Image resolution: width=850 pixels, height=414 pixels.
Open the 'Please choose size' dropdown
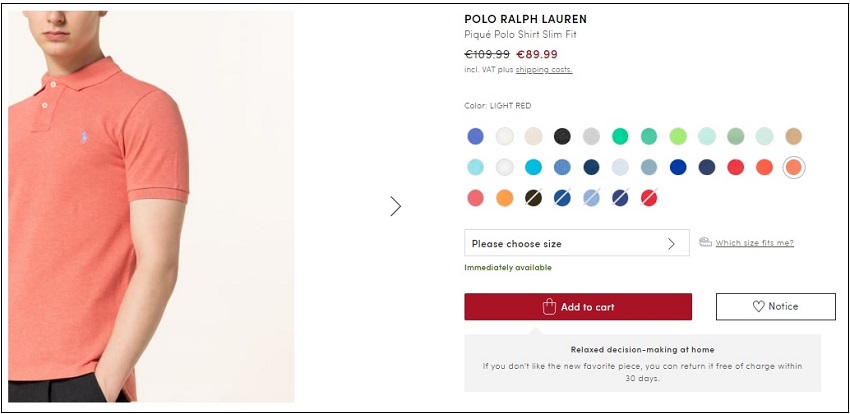(577, 243)
